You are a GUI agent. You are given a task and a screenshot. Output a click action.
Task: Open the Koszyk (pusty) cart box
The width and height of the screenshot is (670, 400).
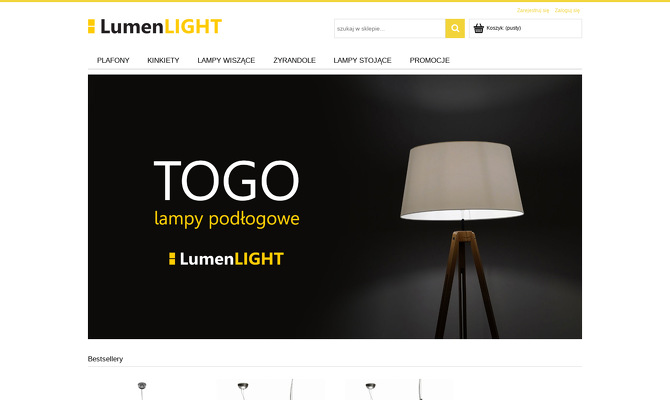pyautogui.click(x=525, y=28)
